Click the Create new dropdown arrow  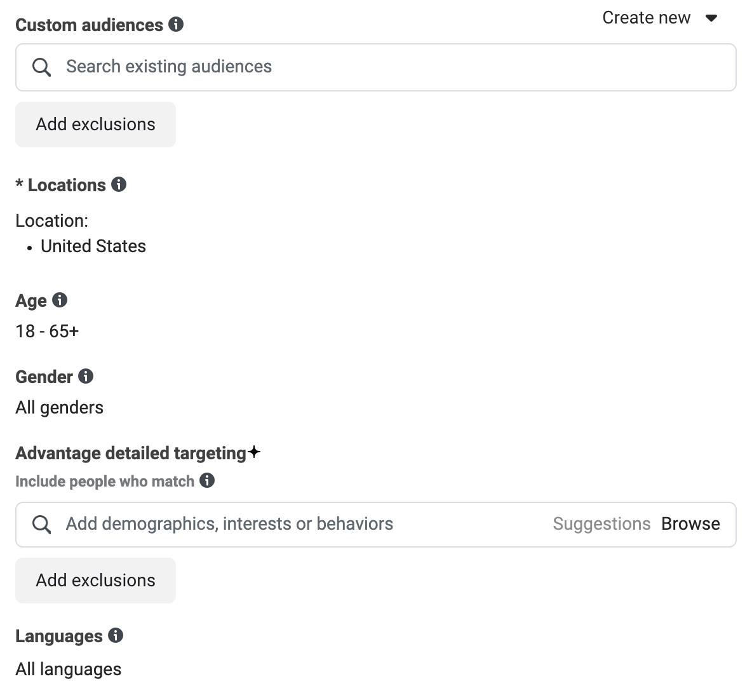pos(711,18)
